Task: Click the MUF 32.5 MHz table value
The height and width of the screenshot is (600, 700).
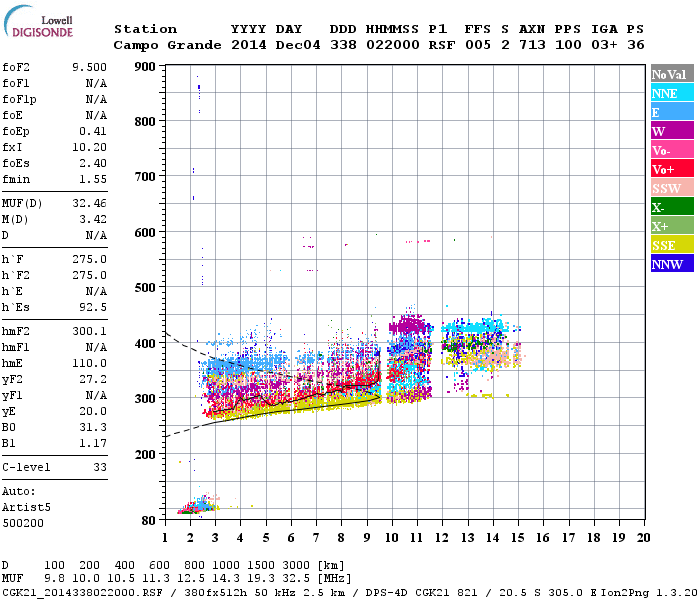Action: click(x=296, y=579)
